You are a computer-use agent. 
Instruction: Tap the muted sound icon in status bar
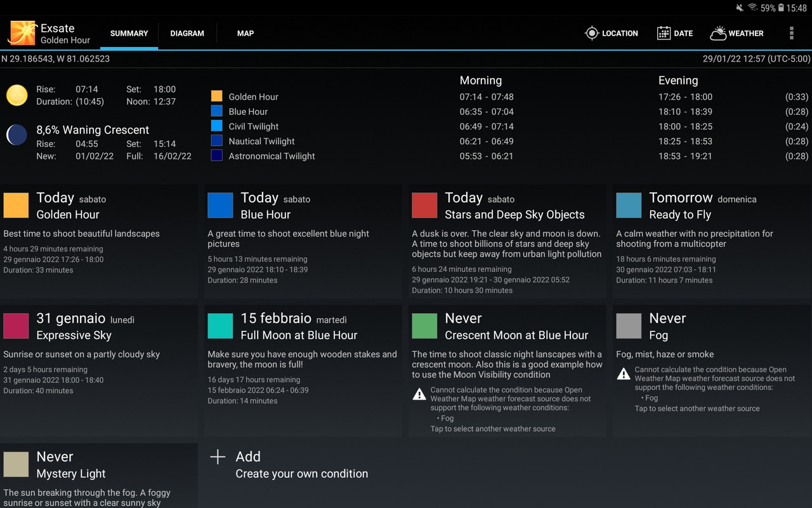[739, 8]
